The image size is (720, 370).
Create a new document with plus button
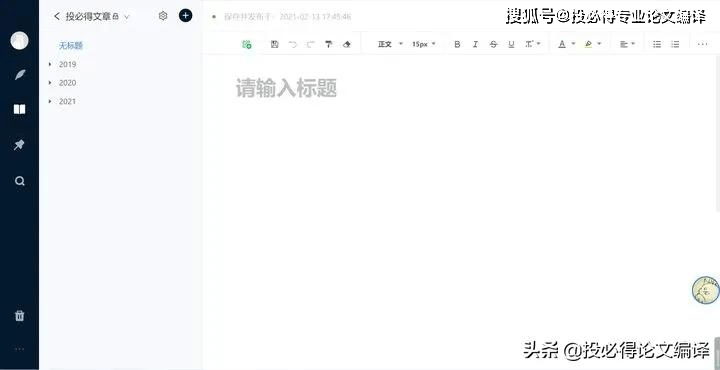click(x=186, y=16)
